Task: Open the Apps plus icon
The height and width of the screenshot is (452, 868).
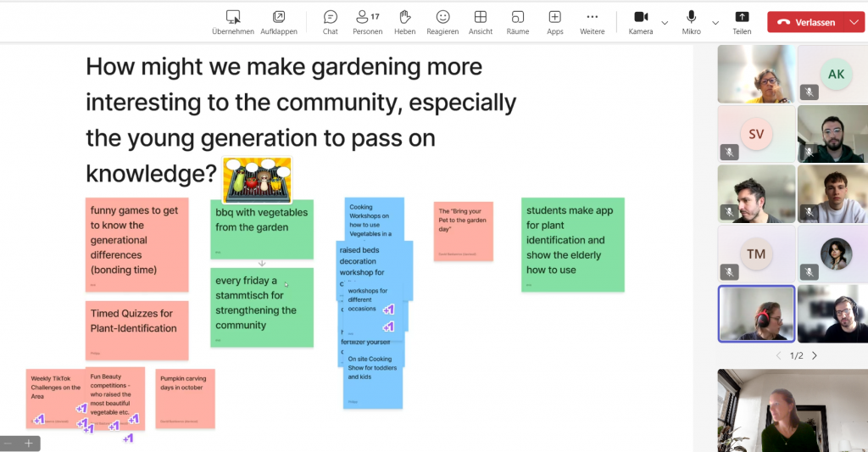Action: [554, 17]
